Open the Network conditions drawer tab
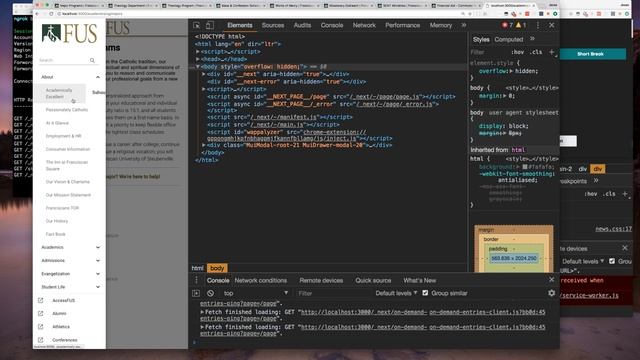Image resolution: width=640 pixels, height=360 pixels. pyautogui.click(x=260, y=280)
